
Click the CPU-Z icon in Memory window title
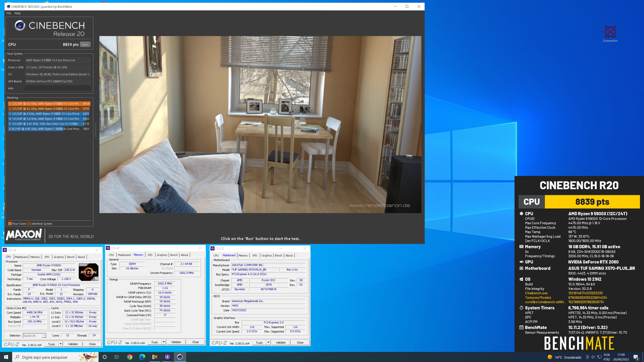click(108, 248)
